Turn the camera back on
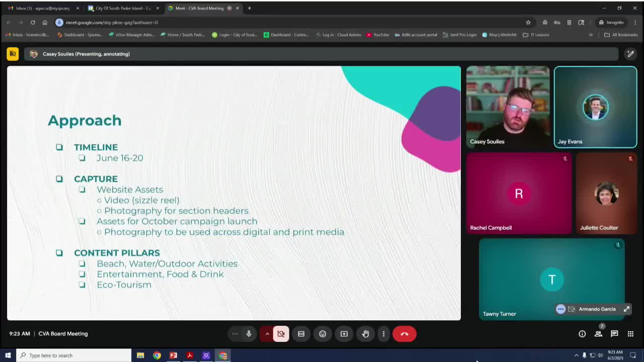This screenshot has height=362, width=644. [281, 334]
